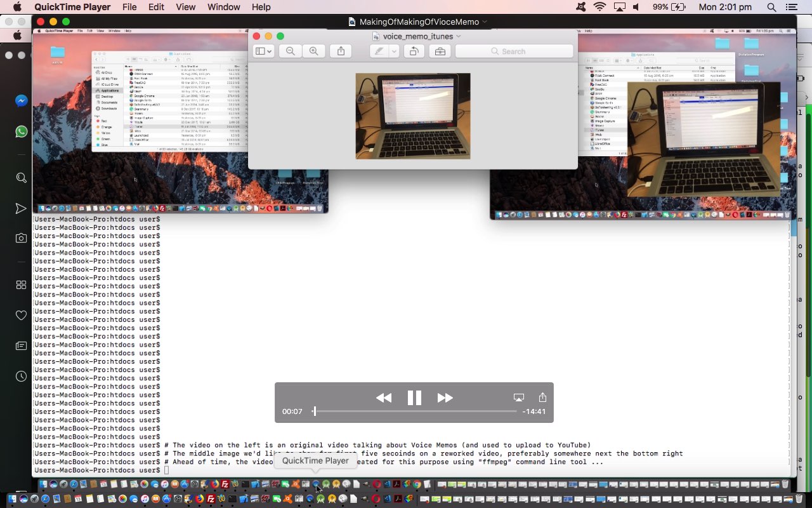Open the Apple menu
812x508 pixels.
[x=17, y=7]
